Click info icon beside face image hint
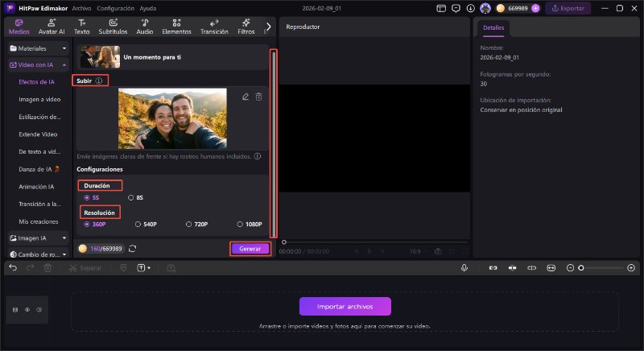Viewport: 644px width, 351px height. click(258, 156)
